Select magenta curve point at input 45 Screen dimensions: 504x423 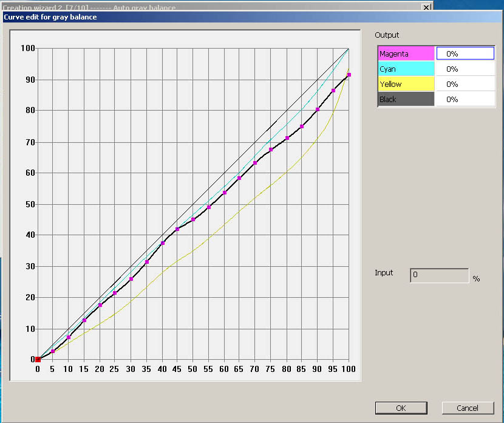[177, 229]
